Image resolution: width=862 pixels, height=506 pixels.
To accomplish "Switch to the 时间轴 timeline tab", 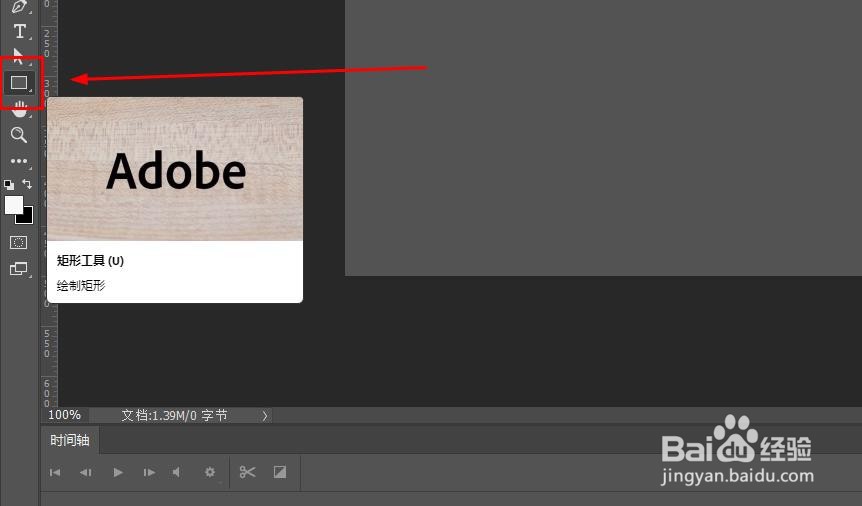I will click(70, 440).
